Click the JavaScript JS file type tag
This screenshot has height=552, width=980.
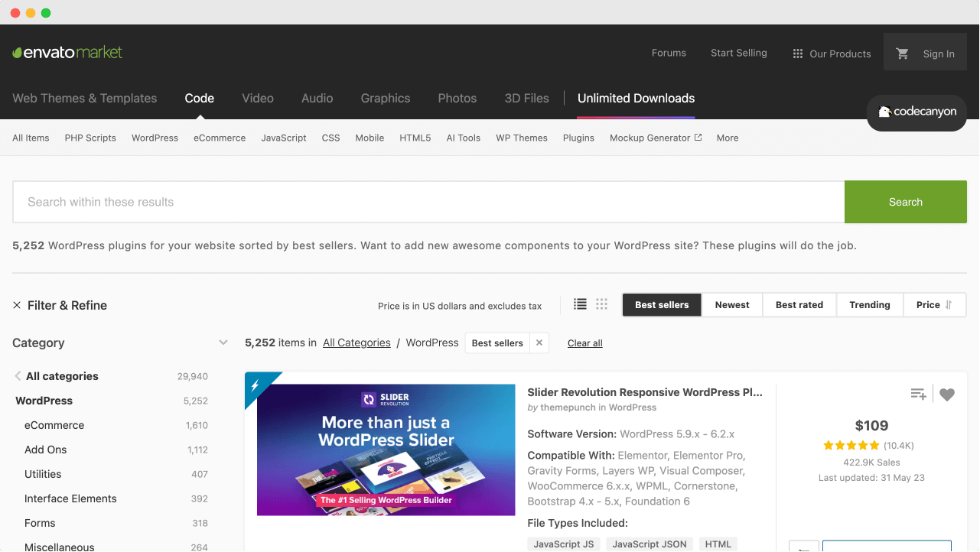click(564, 544)
